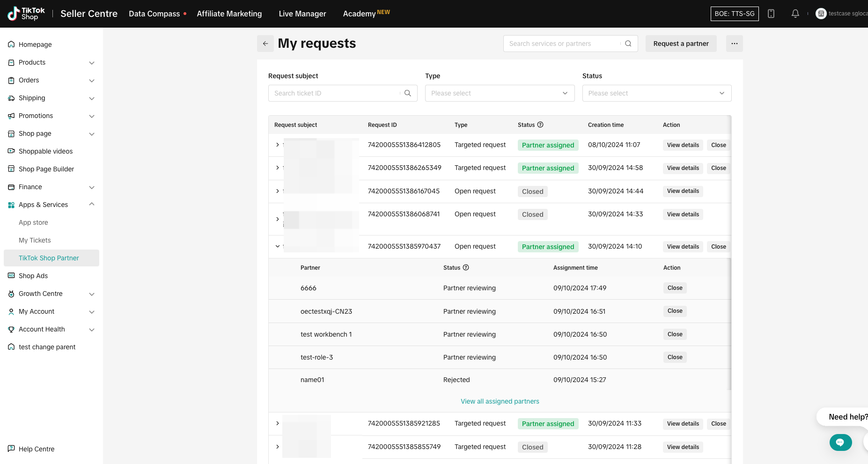The height and width of the screenshot is (464, 868).
Task: Close the partner 6666 assignment
Action: [675, 288]
